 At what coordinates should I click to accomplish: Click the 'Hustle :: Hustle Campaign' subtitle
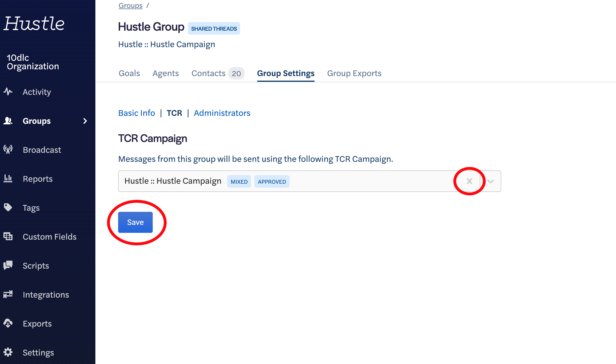[167, 44]
